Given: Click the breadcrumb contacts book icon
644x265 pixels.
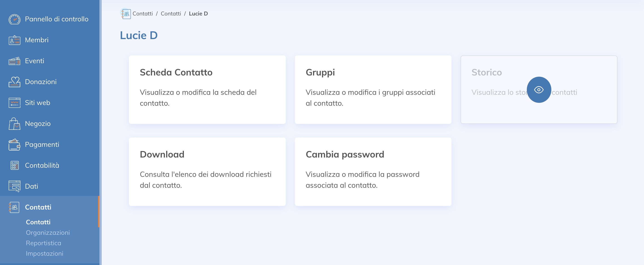Looking at the screenshot, I should (x=126, y=14).
